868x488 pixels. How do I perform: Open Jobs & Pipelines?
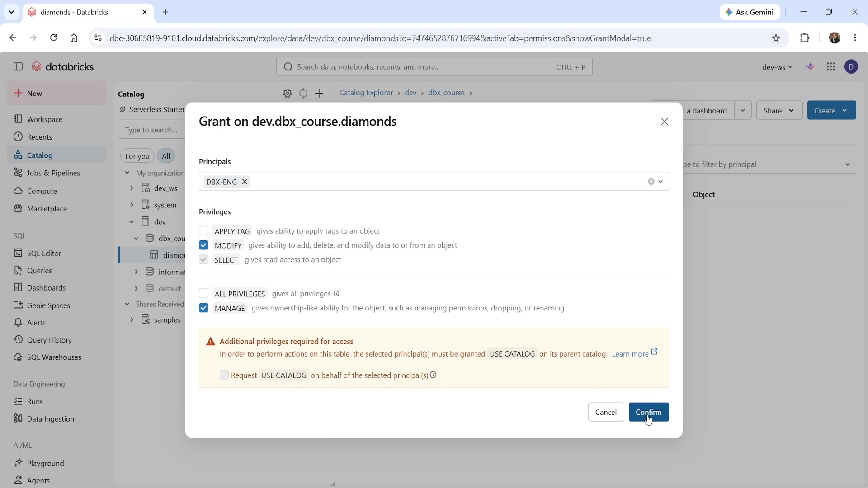pos(57,173)
